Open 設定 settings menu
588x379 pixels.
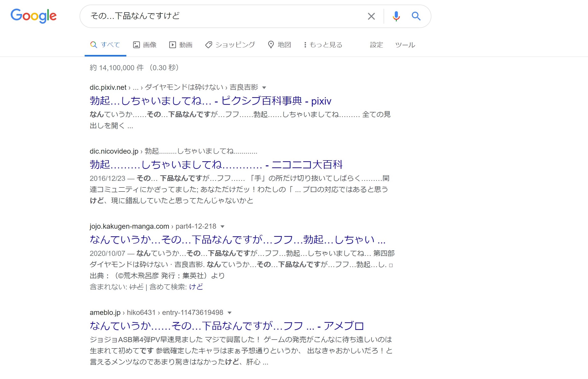click(376, 45)
